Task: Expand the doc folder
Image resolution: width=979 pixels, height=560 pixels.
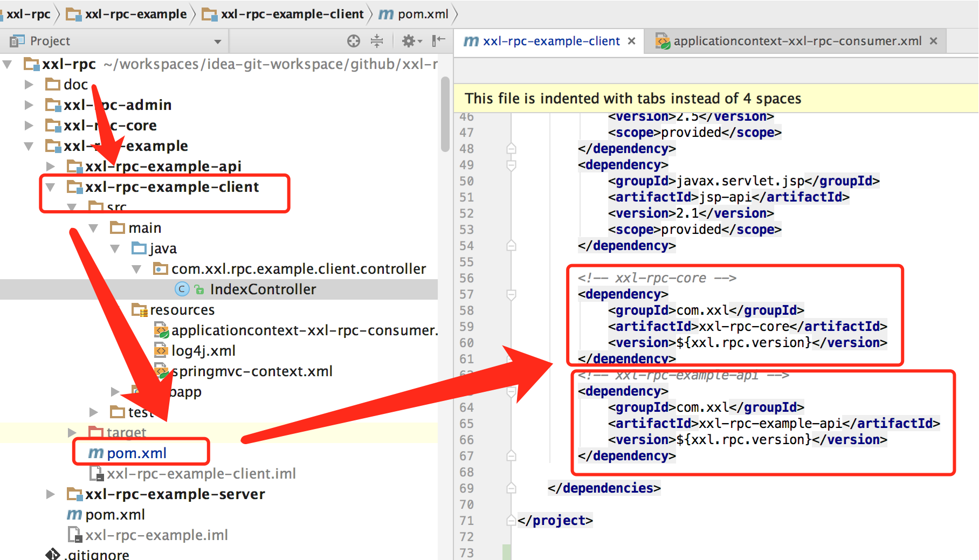Action: click(x=29, y=85)
